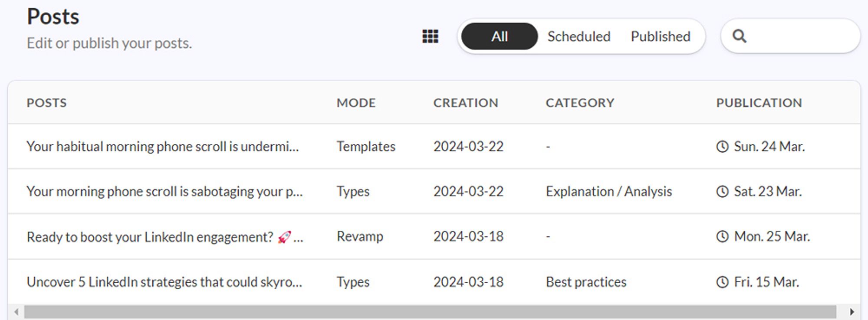Select the All filter tab
This screenshot has height=320, width=868.
pyautogui.click(x=500, y=36)
